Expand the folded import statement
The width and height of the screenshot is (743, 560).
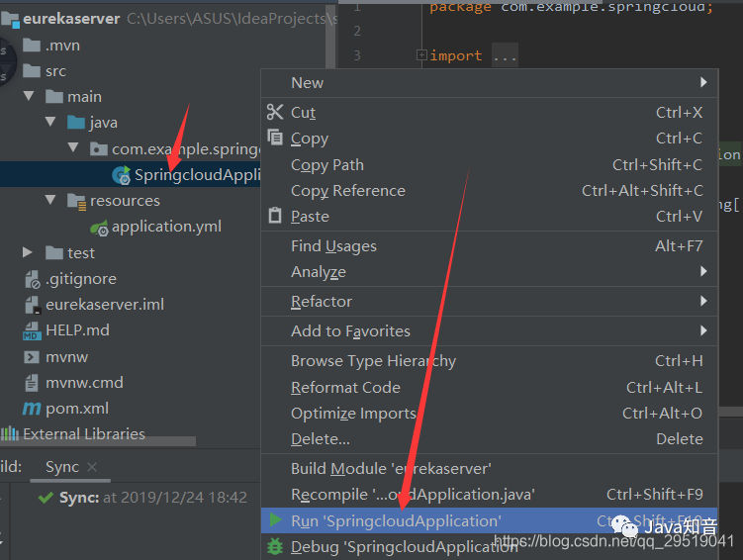pos(421,55)
